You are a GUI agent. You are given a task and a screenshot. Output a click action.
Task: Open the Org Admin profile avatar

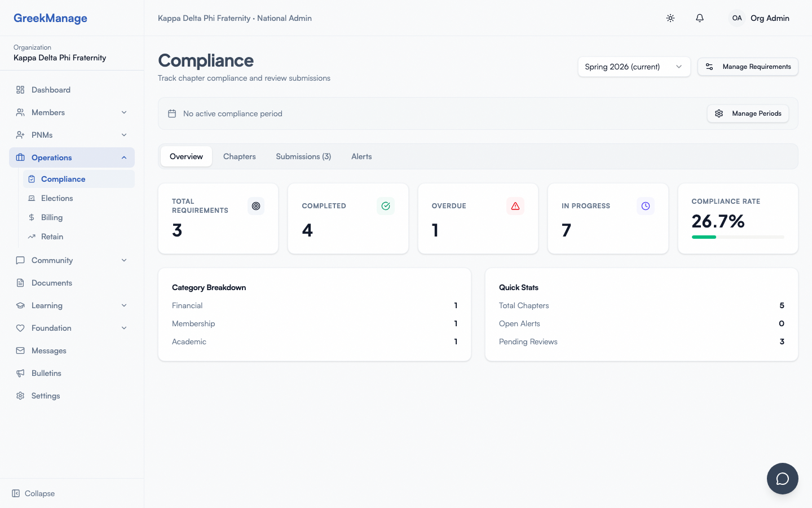coord(736,18)
